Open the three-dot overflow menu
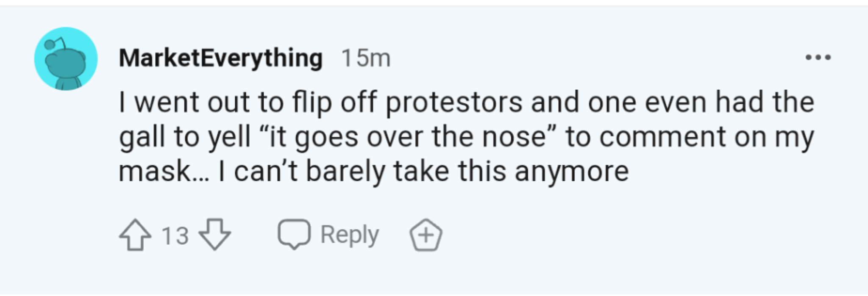Image resolution: width=868 pixels, height=296 pixels. click(818, 57)
